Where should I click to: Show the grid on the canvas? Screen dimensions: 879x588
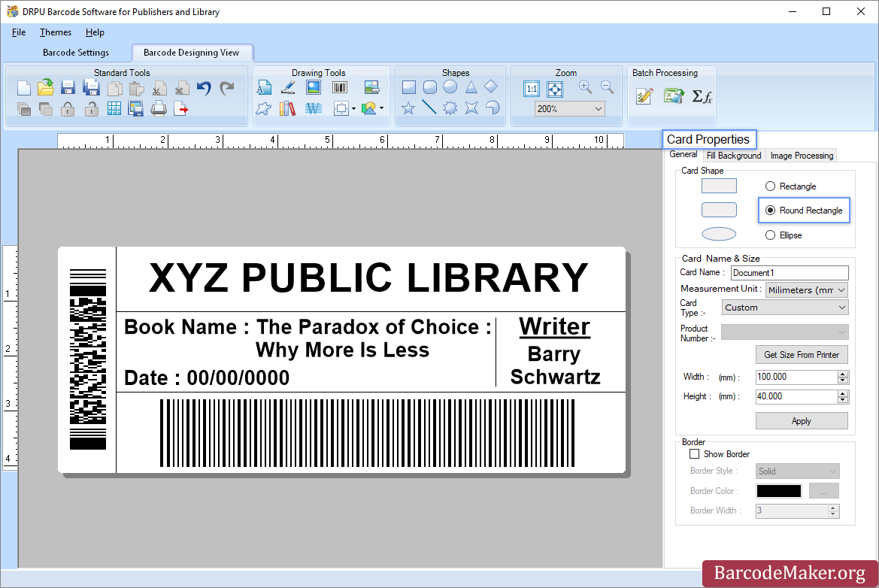[x=114, y=109]
